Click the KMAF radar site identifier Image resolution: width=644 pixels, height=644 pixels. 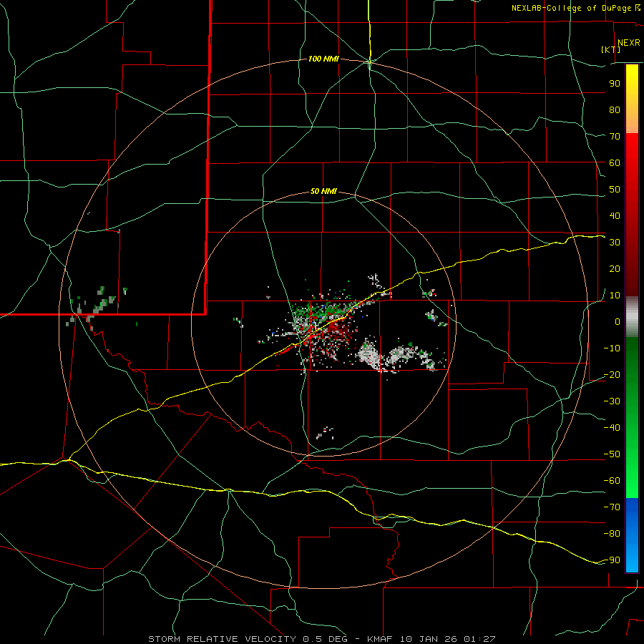pyautogui.click(x=379, y=639)
